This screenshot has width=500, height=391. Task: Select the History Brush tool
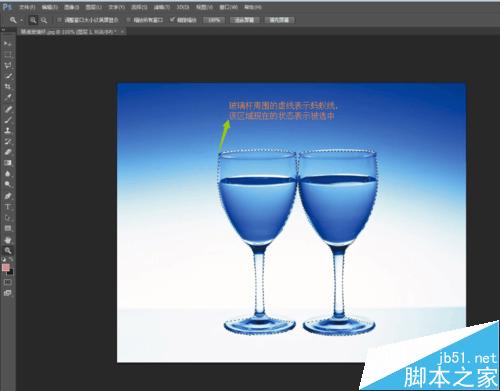pos(8,141)
